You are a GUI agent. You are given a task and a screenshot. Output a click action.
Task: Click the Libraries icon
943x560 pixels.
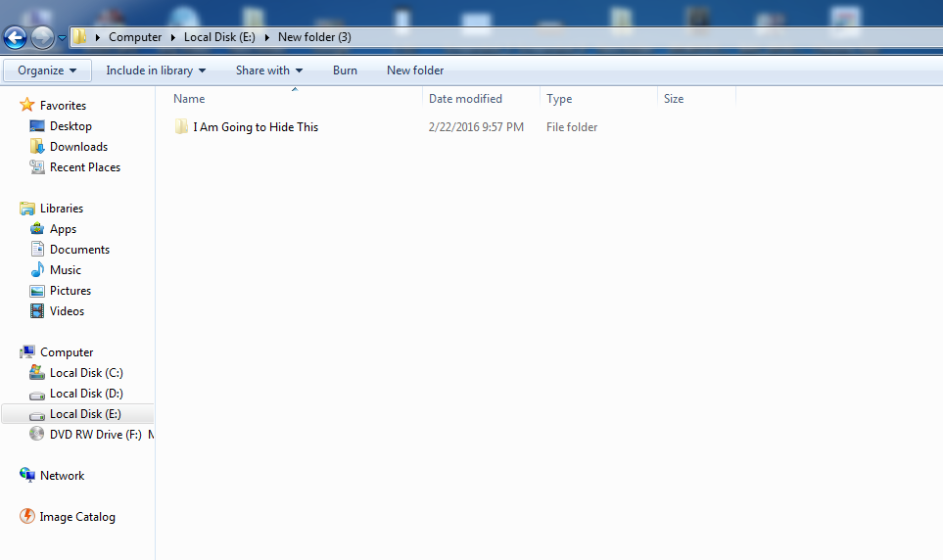point(27,209)
